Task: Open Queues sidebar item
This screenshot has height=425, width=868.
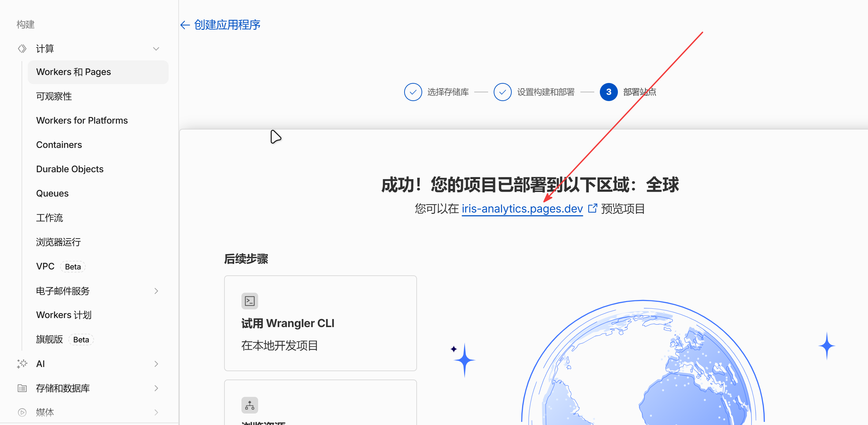Action: tap(52, 193)
